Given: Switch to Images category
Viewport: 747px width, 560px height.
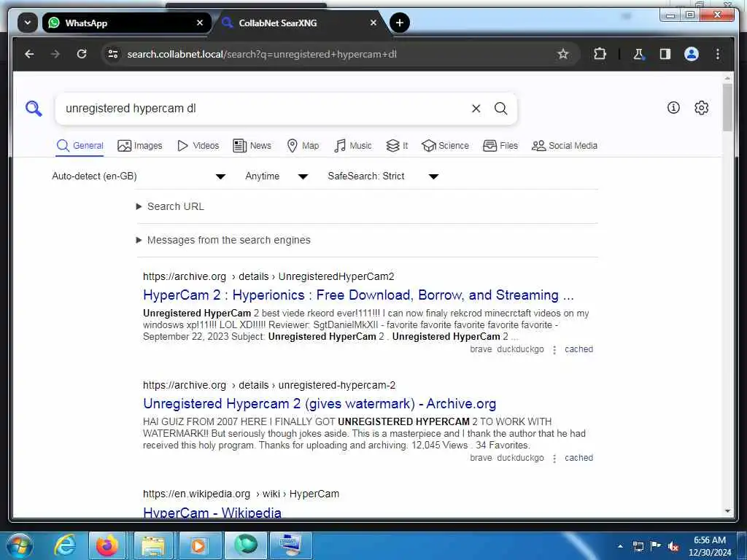Looking at the screenshot, I should [140, 146].
